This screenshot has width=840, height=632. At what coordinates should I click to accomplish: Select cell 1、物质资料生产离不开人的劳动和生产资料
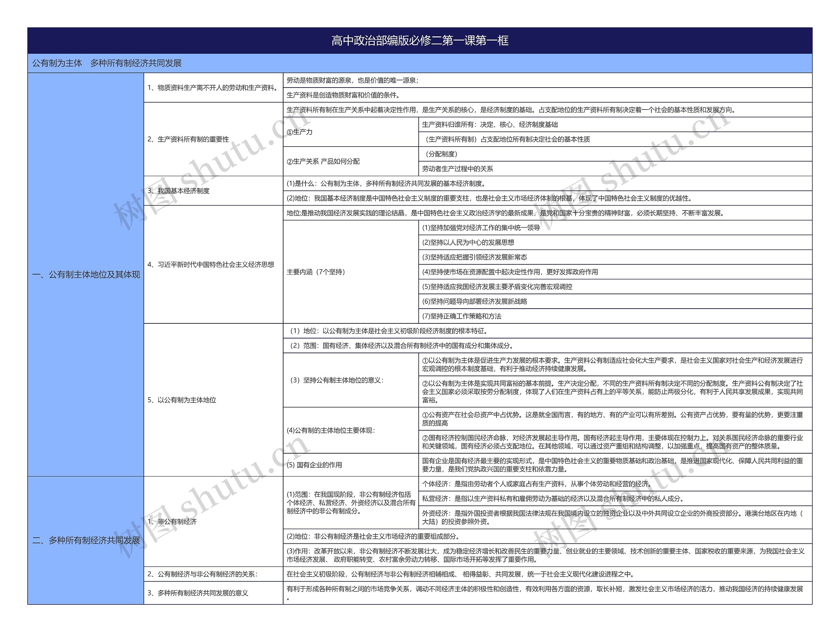tap(213, 88)
